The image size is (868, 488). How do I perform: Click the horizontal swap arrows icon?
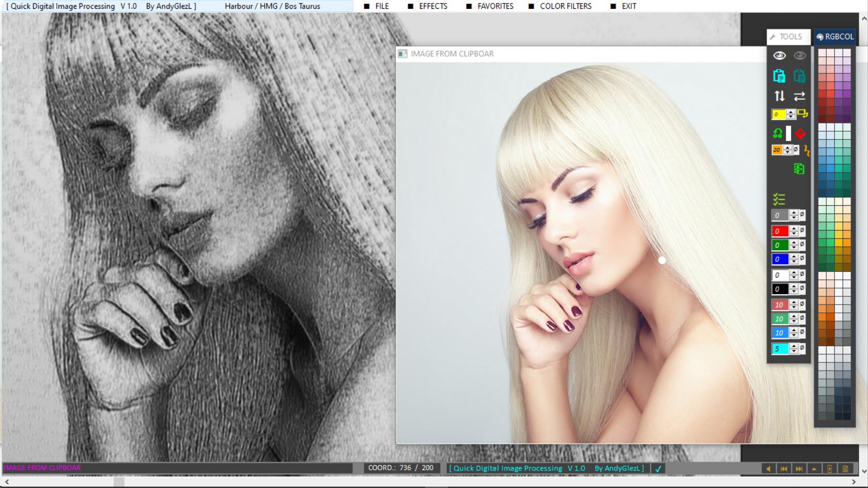point(799,96)
